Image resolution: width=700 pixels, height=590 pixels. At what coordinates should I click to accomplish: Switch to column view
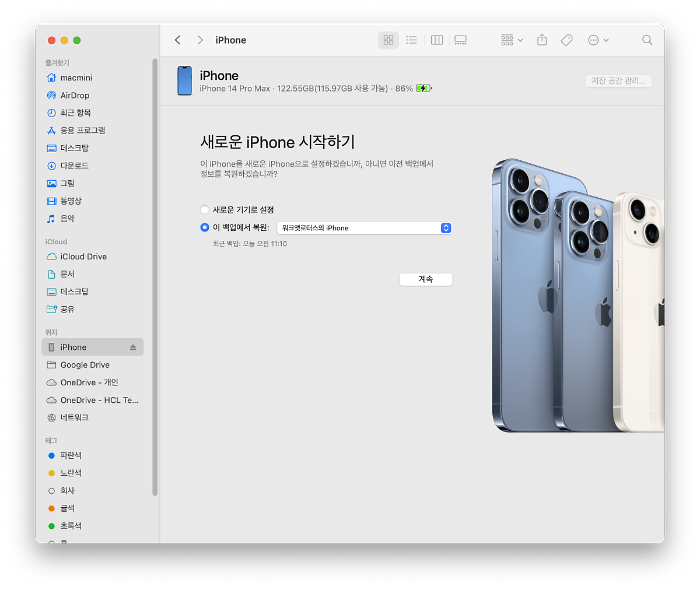pyautogui.click(x=437, y=40)
